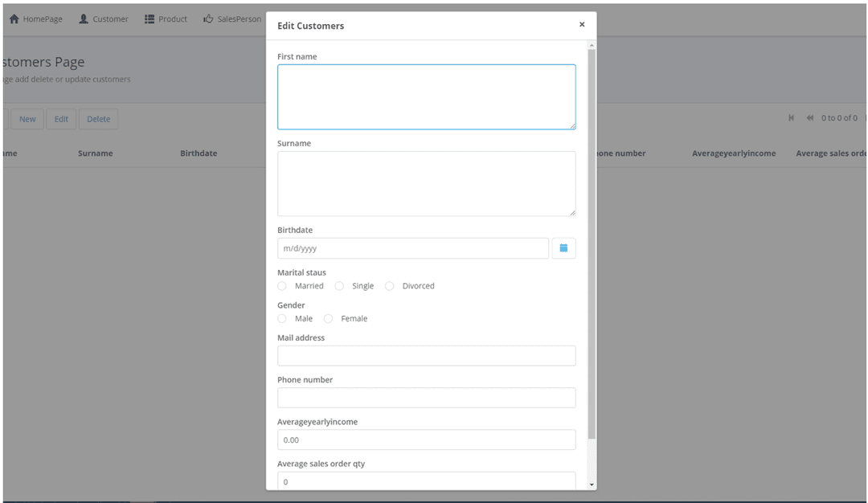The image size is (868, 503).
Task: Go to first page pager icon
Action: (791, 118)
